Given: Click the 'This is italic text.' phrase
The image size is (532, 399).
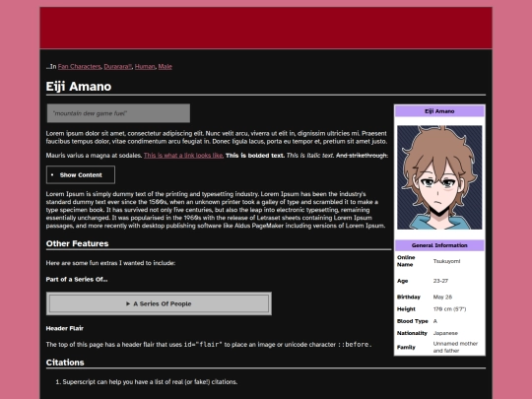Looking at the screenshot, I should [310, 156].
